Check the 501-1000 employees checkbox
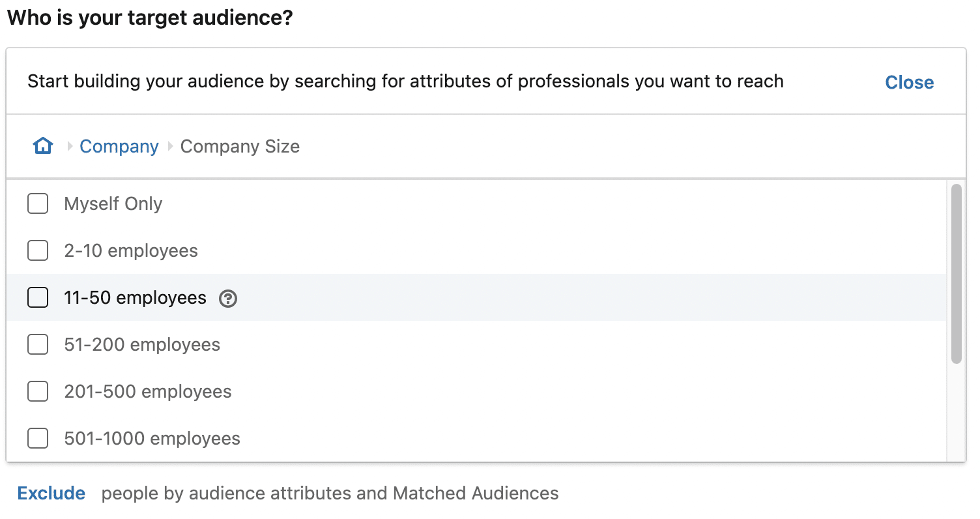Image resolution: width=980 pixels, height=519 pixels. (x=38, y=438)
